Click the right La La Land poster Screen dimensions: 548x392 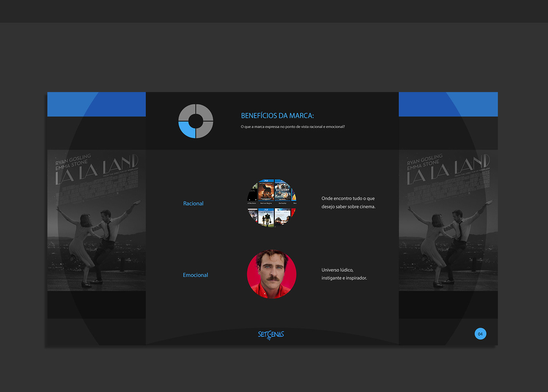click(x=448, y=220)
